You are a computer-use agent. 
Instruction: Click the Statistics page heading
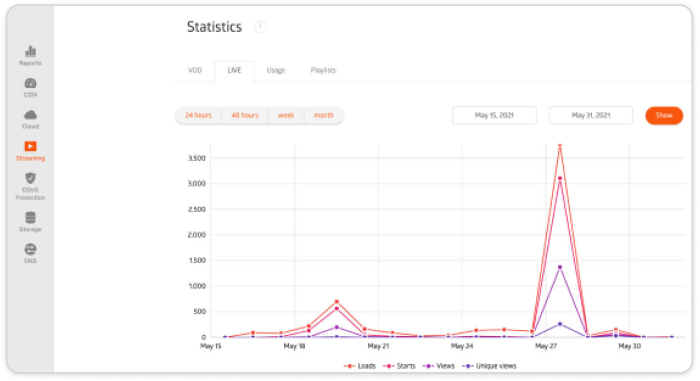214,27
